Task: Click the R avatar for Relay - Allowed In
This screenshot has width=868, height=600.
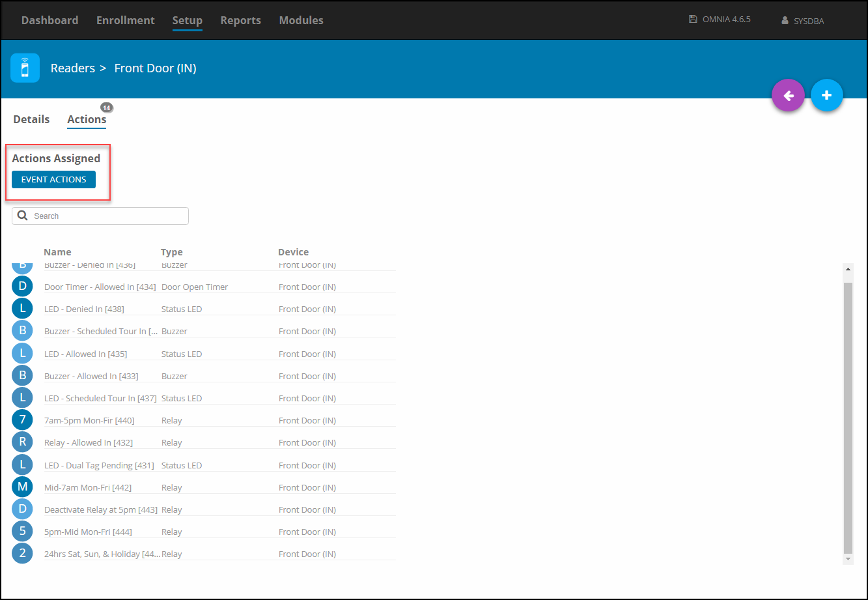Action: [22, 442]
